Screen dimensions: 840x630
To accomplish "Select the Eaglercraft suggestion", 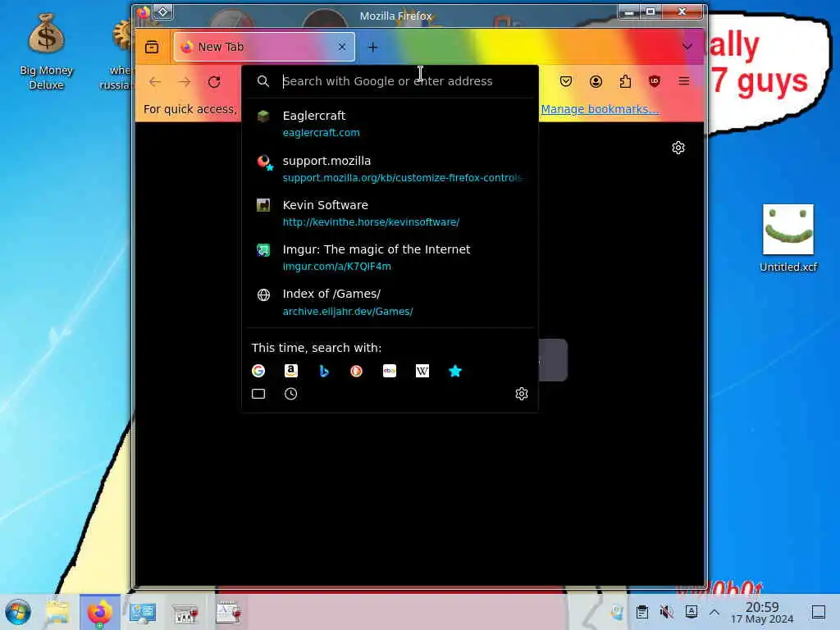I will tap(390, 124).
